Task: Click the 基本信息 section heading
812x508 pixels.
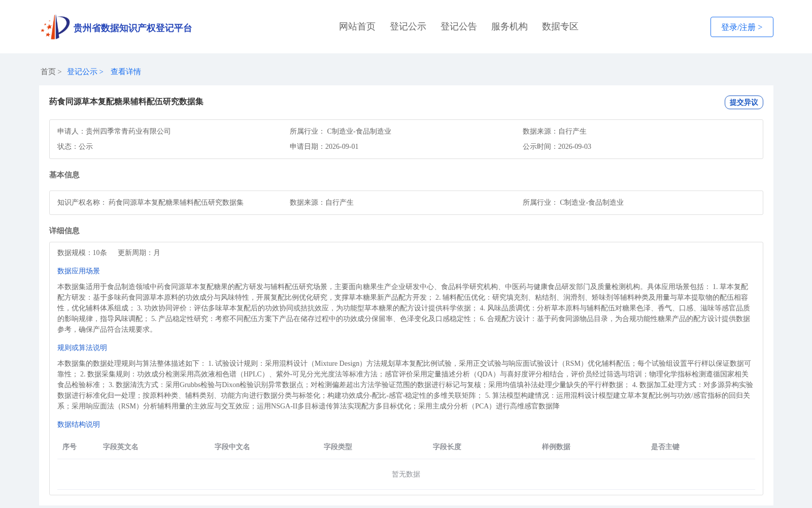Action: (64, 175)
